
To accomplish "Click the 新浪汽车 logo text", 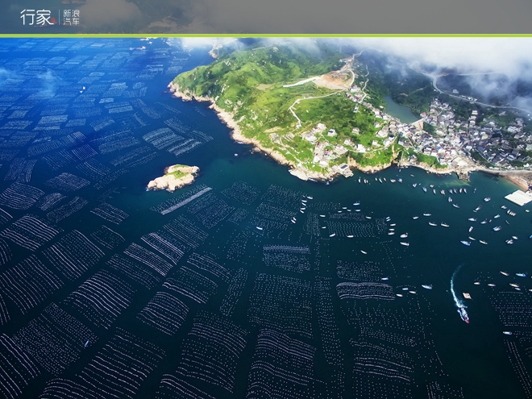I will pos(71,17).
